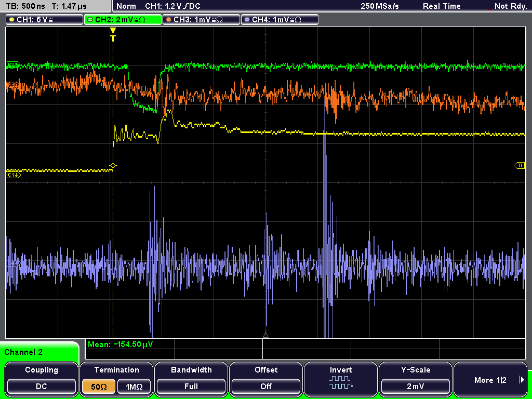Click the CH1: 1.2 V trigger source readout
The width and height of the screenshot is (532, 399).
pyautogui.click(x=172, y=6)
